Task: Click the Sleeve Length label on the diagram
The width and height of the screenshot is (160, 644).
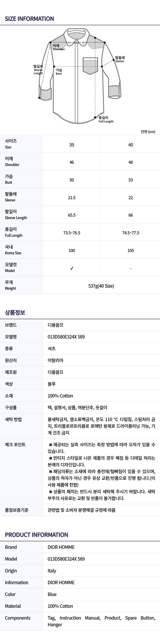Action: (x=38, y=70)
